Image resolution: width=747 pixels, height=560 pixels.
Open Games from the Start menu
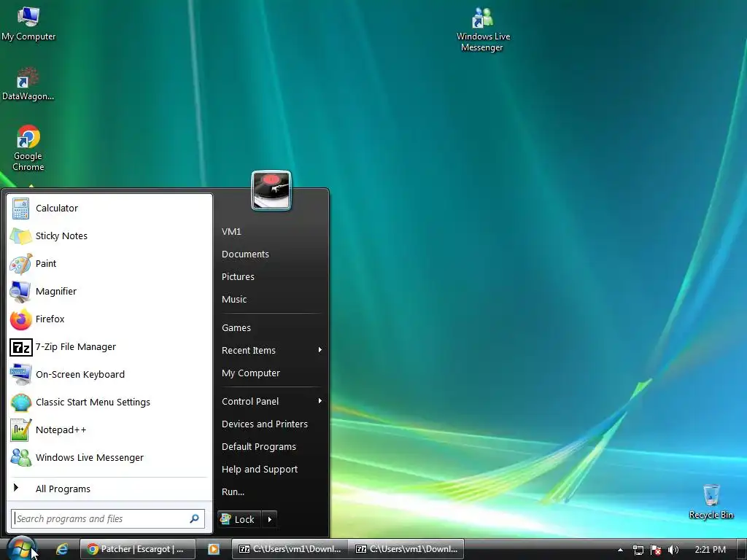[271, 327]
